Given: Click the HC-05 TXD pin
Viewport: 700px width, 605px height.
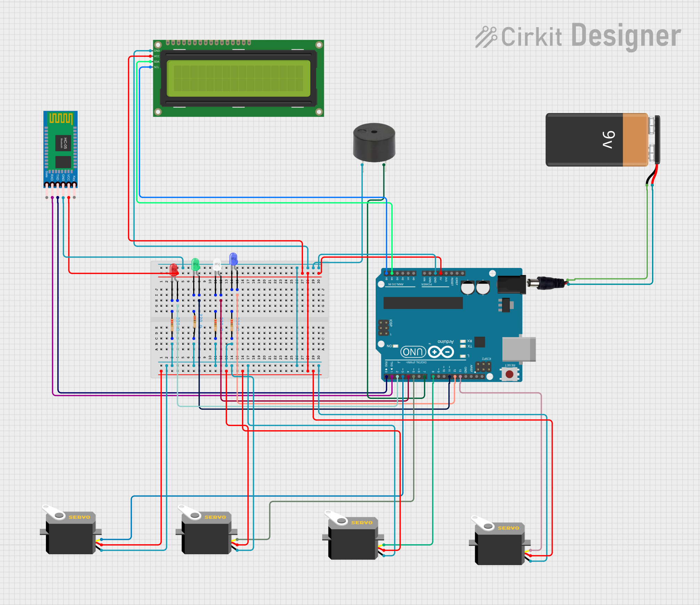Looking at the screenshot, I should (58, 197).
